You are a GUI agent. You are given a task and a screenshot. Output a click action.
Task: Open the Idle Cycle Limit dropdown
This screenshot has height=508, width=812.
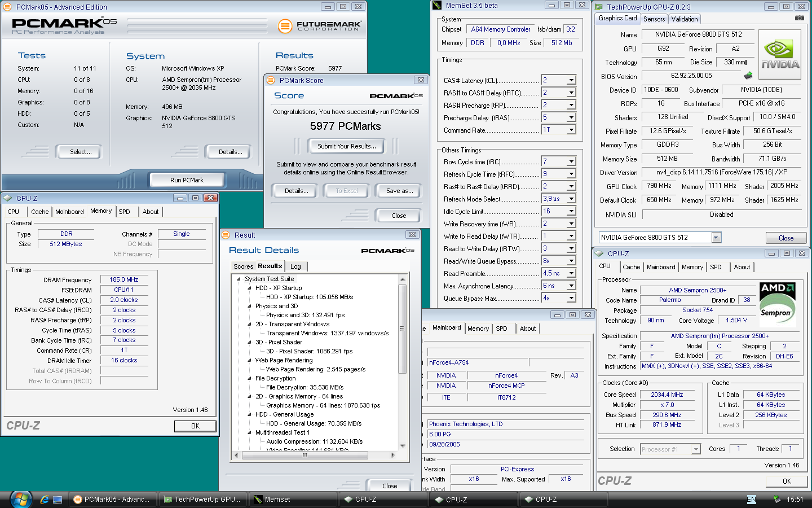click(571, 211)
